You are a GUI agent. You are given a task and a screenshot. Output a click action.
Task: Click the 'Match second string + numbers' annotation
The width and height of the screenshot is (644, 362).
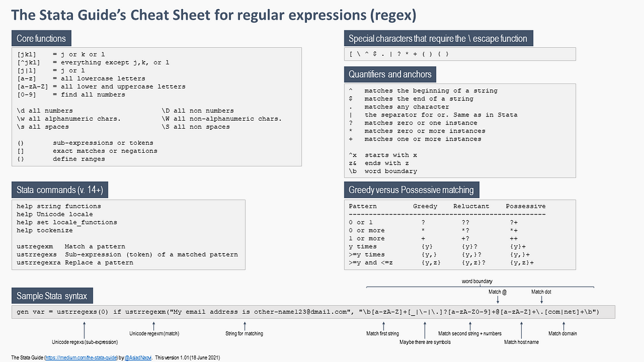[x=470, y=334]
